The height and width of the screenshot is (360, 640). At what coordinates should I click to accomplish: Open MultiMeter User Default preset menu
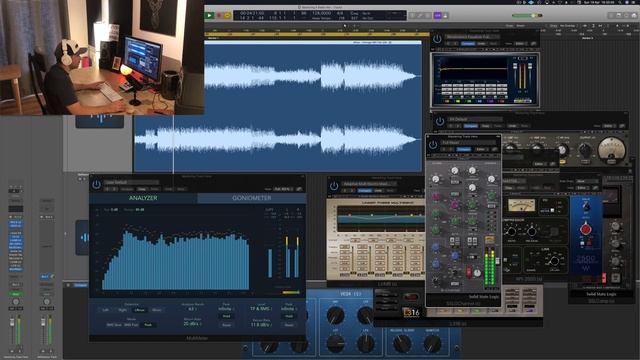(x=131, y=182)
